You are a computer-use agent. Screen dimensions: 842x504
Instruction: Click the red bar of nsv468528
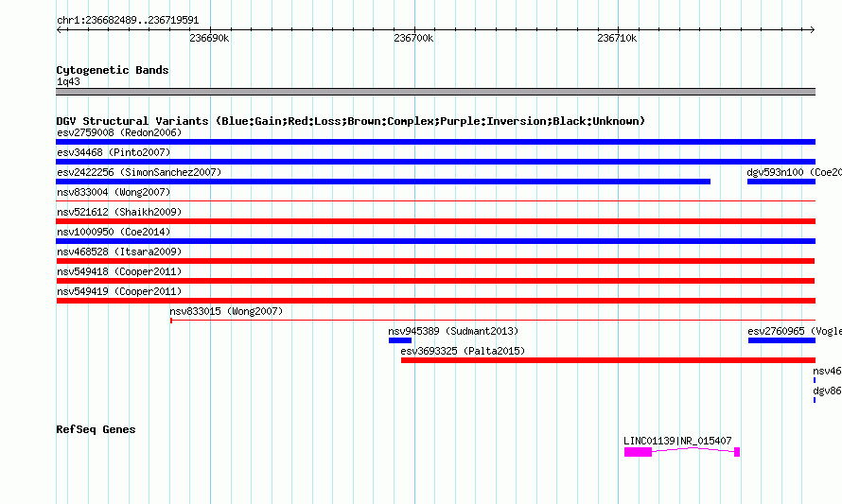pos(435,261)
